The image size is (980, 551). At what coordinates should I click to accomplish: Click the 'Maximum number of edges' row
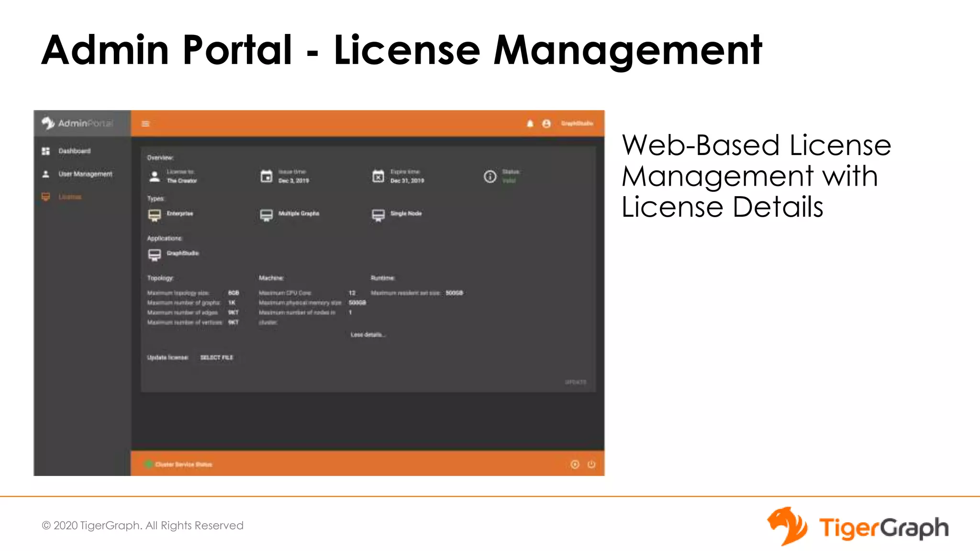(193, 312)
